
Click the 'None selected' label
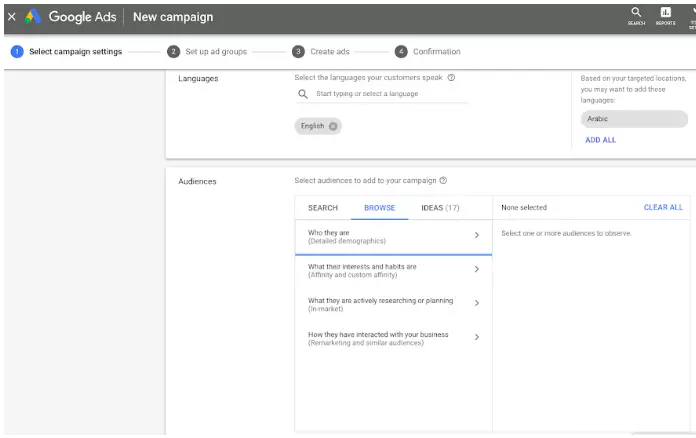point(524,207)
